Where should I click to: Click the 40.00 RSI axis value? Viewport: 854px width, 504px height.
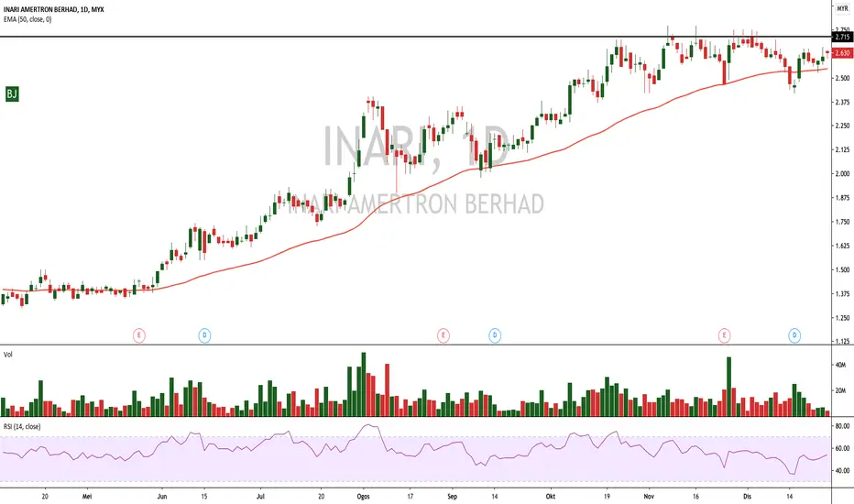point(842,471)
